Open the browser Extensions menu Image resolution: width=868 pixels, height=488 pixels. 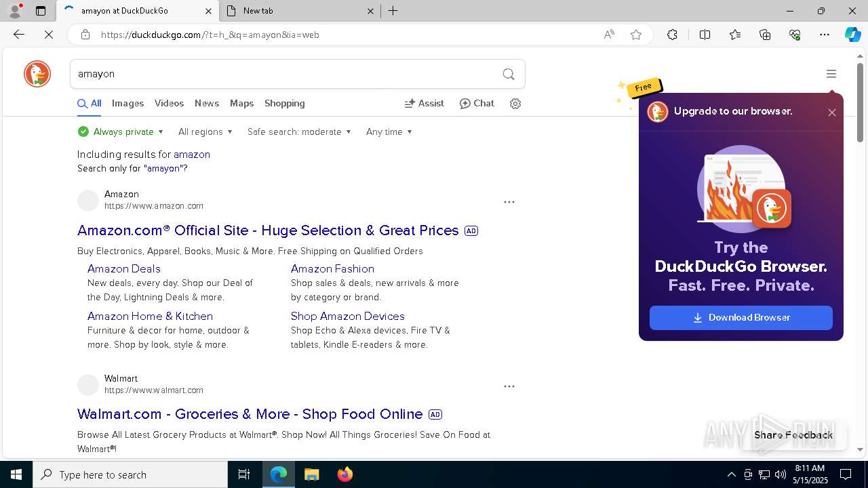click(672, 35)
